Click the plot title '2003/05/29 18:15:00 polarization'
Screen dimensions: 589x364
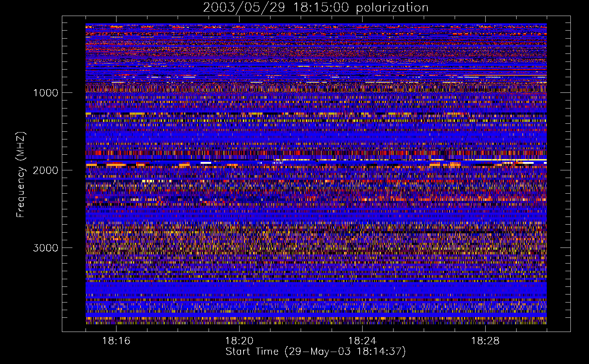(316, 8)
